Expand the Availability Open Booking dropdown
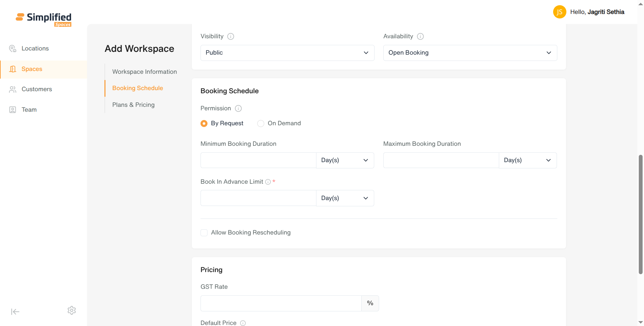Viewport: 644px width, 326px height. (x=470, y=53)
